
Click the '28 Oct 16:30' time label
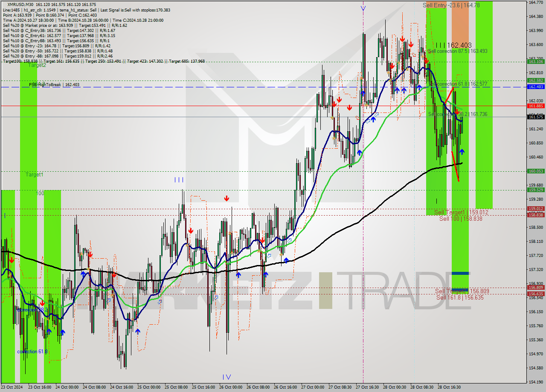pos(449,387)
